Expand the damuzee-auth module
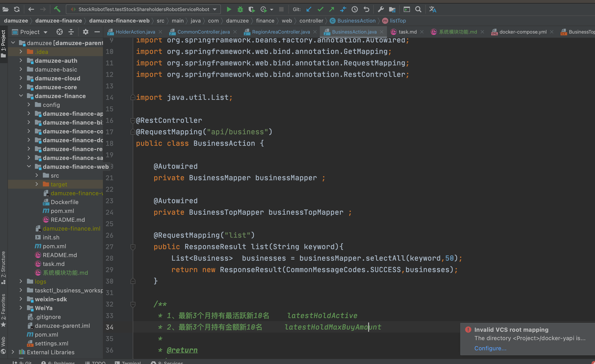595x364 pixels. click(21, 60)
